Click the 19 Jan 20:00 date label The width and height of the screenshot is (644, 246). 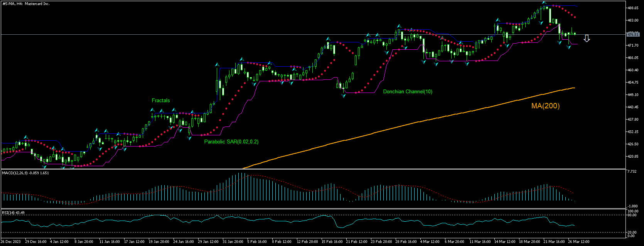coord(159,242)
